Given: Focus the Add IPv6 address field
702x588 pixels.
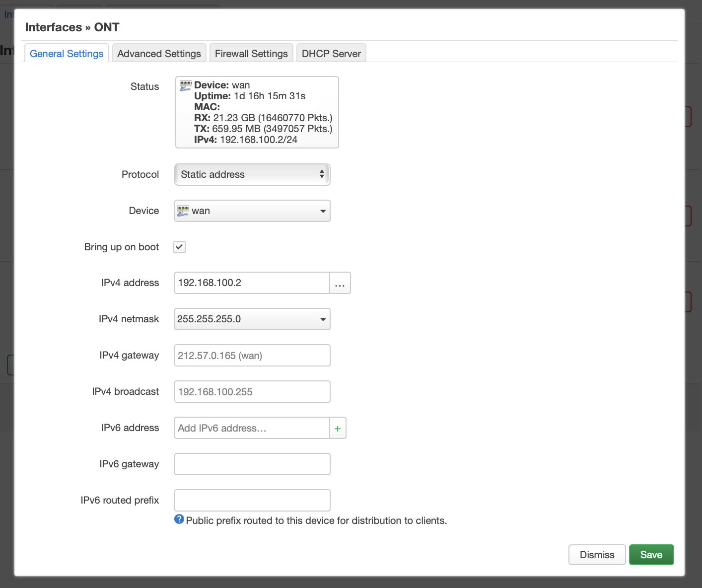Looking at the screenshot, I should [252, 428].
